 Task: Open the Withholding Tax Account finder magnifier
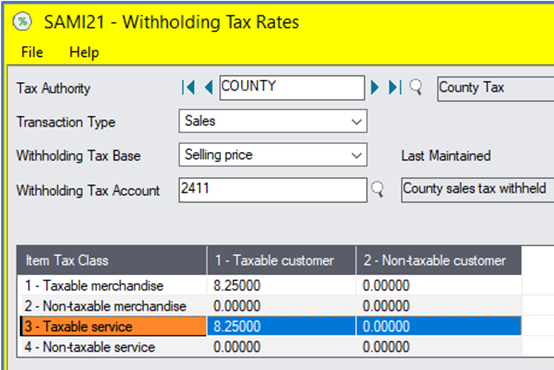point(377,189)
